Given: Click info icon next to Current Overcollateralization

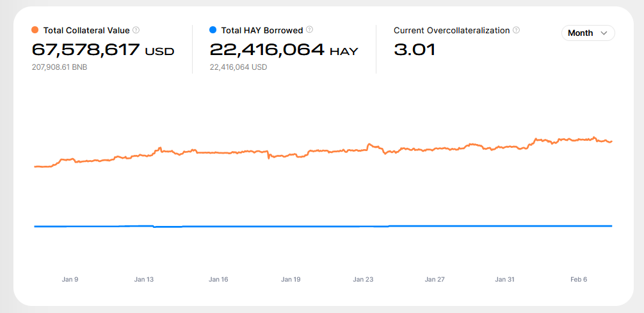Looking at the screenshot, I should click(x=516, y=30).
